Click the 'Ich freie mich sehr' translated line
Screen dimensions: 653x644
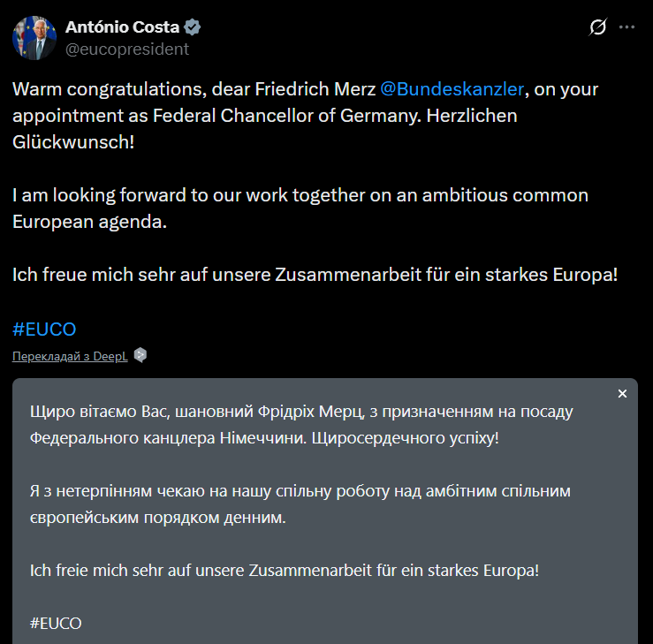(x=284, y=570)
